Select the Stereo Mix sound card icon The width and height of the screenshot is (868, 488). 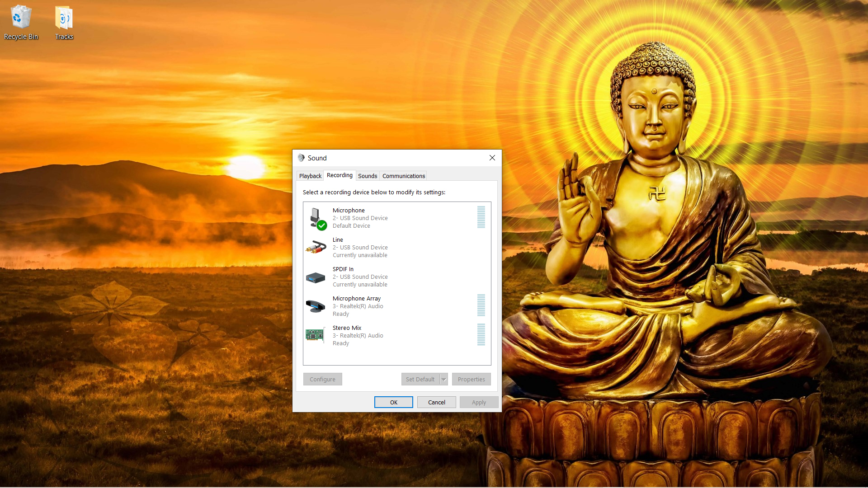pos(316,335)
